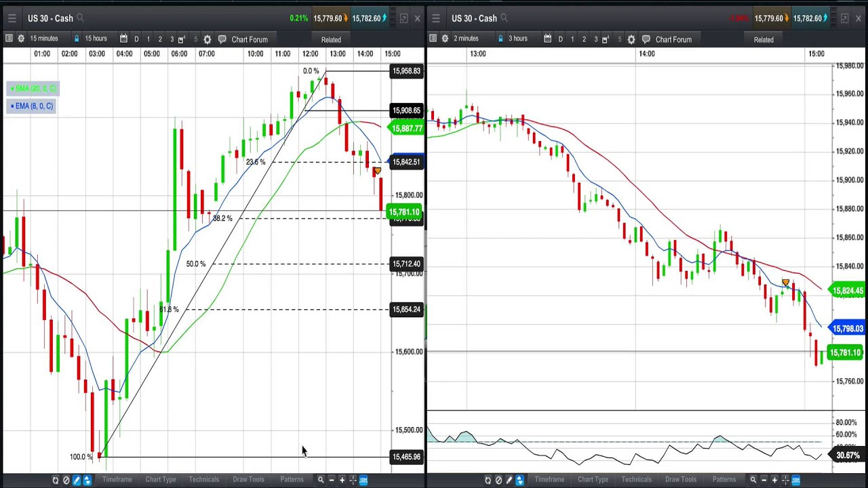Open Chart Type menu on left chart
Screen dimensions: 868x488
161,479
